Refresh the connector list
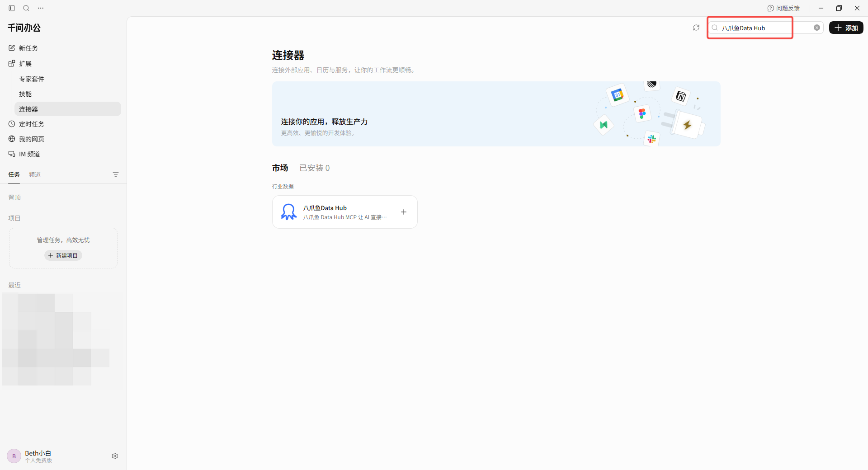The image size is (868, 470). coord(696,28)
